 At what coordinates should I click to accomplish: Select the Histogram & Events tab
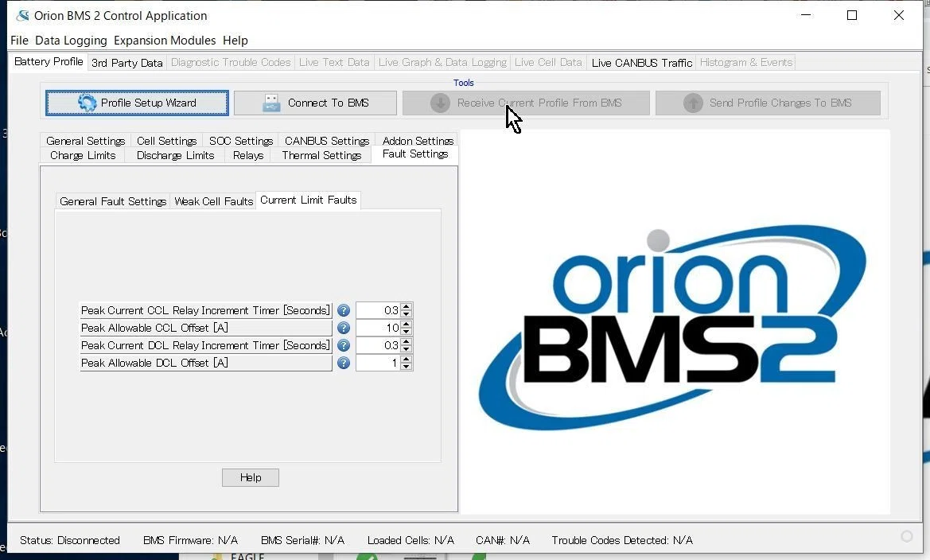click(x=746, y=62)
